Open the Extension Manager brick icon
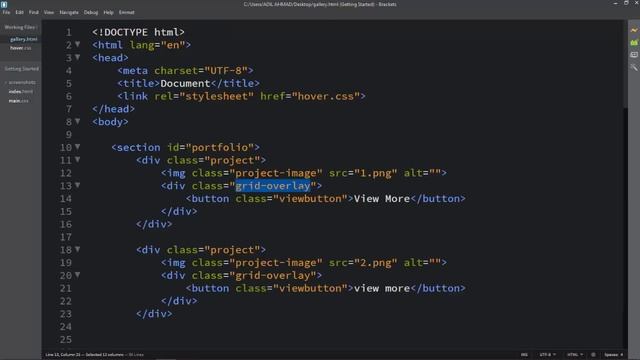 click(634, 42)
